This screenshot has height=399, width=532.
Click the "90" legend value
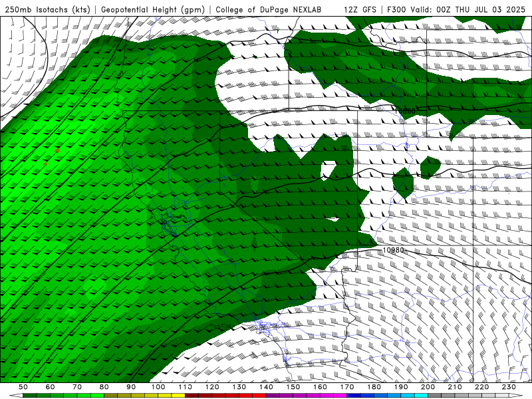tap(131, 387)
